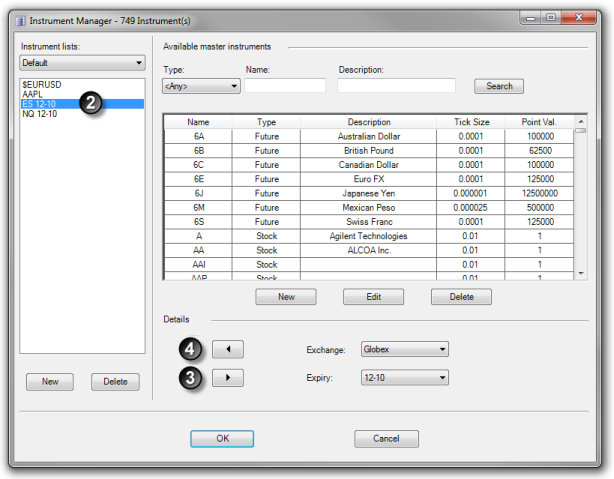The width and height of the screenshot is (614, 479).
Task: Click the 12500000 point value cell
Action: [x=540, y=193]
